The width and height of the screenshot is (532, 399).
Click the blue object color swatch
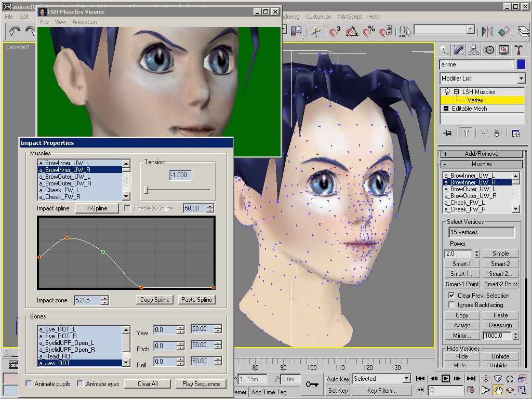pos(521,64)
